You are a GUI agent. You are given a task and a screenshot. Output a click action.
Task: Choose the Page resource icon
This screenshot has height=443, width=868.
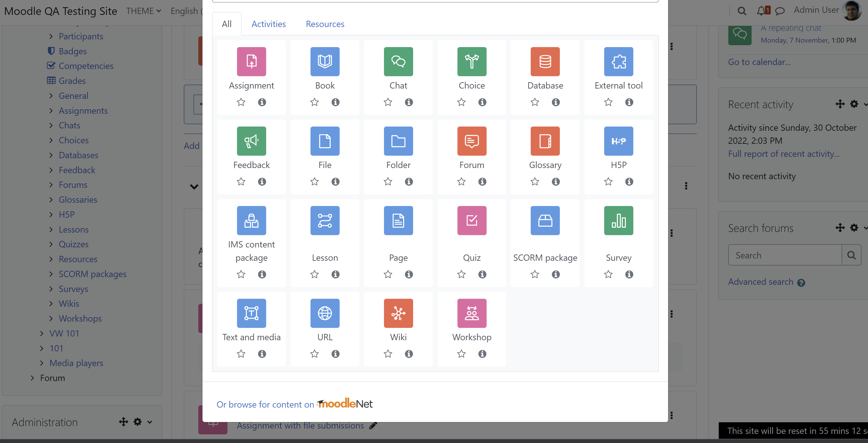click(x=398, y=220)
